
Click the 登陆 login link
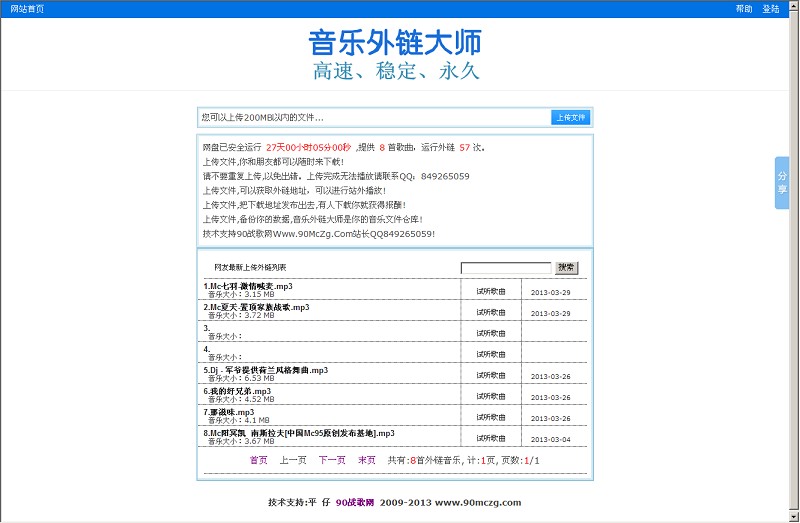(770, 8)
